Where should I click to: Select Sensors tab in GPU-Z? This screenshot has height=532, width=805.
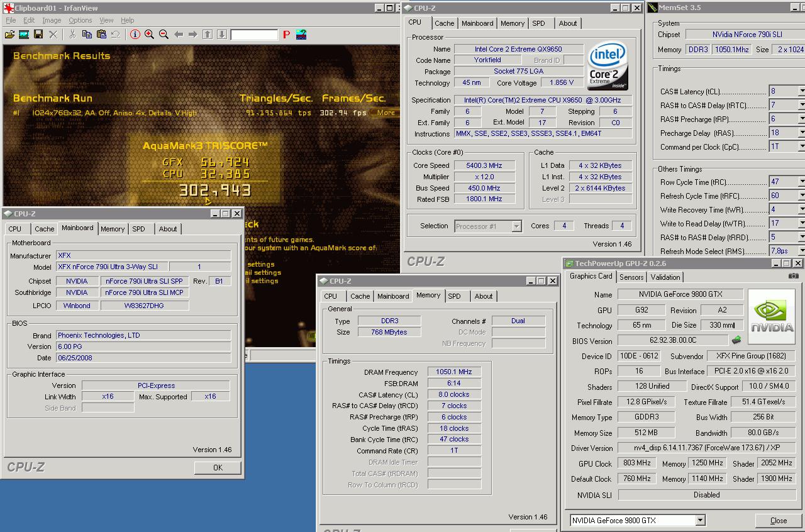(x=631, y=277)
